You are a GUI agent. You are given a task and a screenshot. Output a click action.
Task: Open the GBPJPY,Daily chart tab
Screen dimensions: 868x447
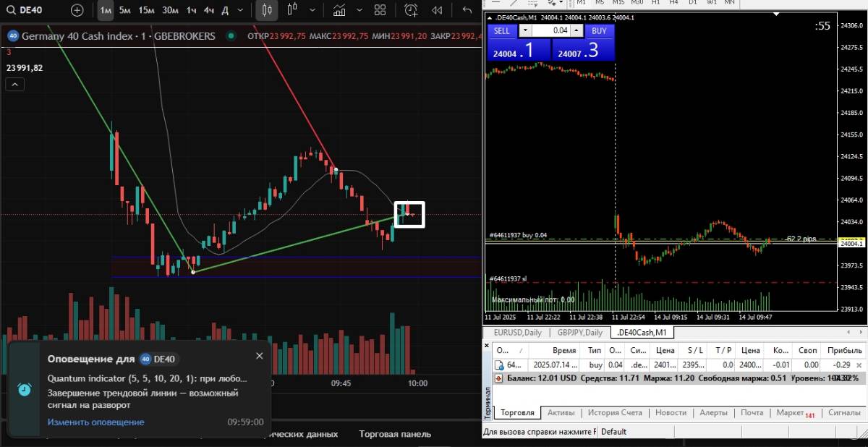coord(580,333)
